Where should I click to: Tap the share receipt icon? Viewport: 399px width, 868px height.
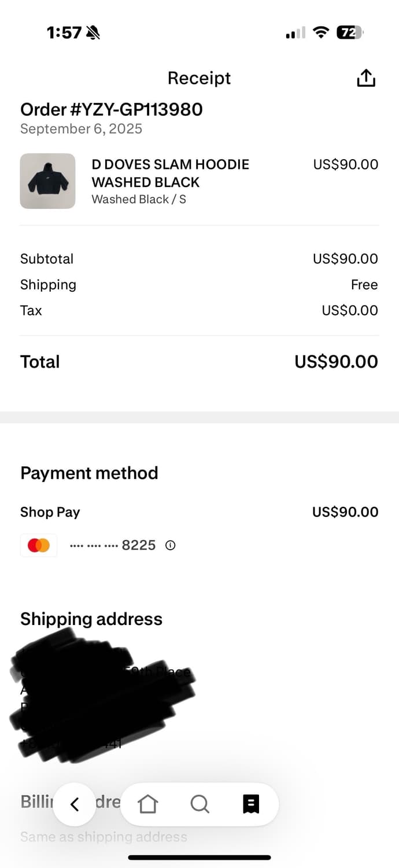pyautogui.click(x=366, y=78)
